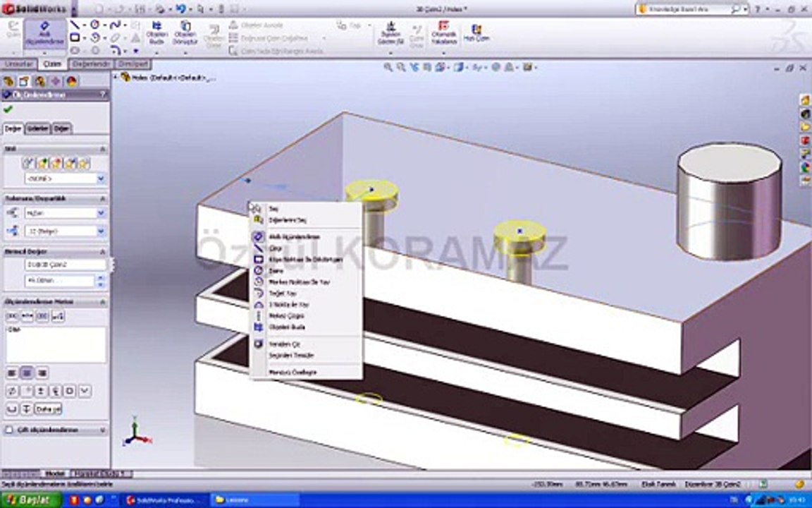The width and height of the screenshot is (812, 508).
Task: Open the style <NONE> dropdown
Action: [x=101, y=179]
